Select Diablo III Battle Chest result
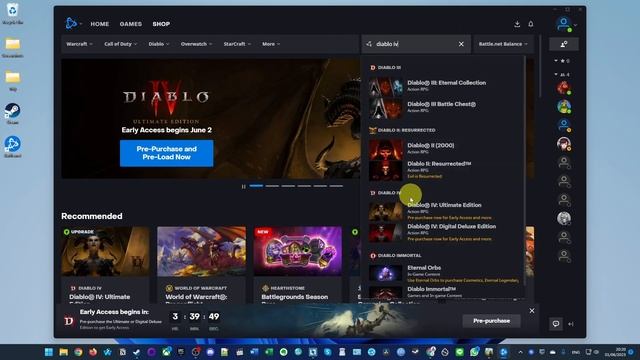Image resolution: width=640 pixels, height=360 pixels. (x=443, y=107)
